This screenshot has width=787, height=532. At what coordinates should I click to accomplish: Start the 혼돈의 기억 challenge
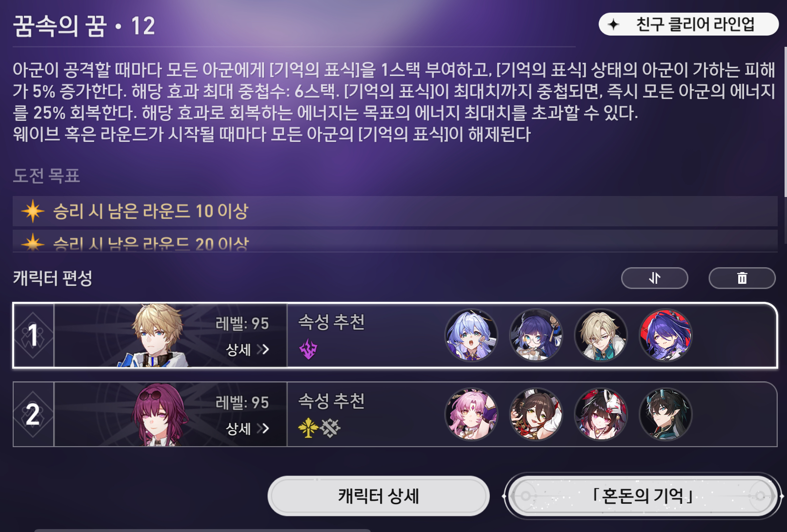click(x=643, y=496)
